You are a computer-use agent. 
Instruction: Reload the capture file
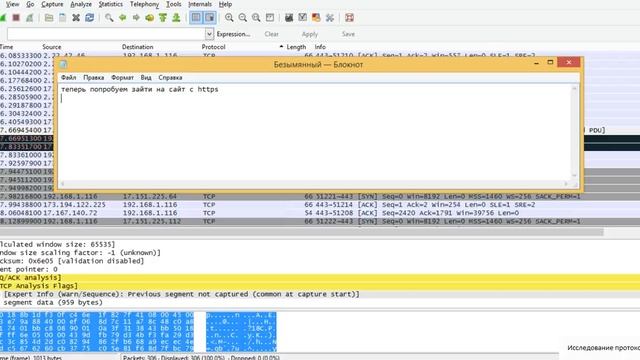[x=89, y=18]
